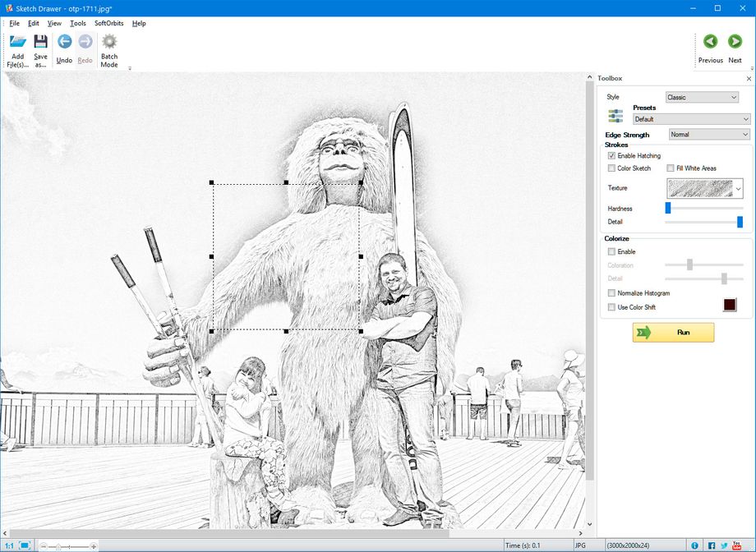
Task: Open Batch Mode gear icon
Action: (x=109, y=41)
